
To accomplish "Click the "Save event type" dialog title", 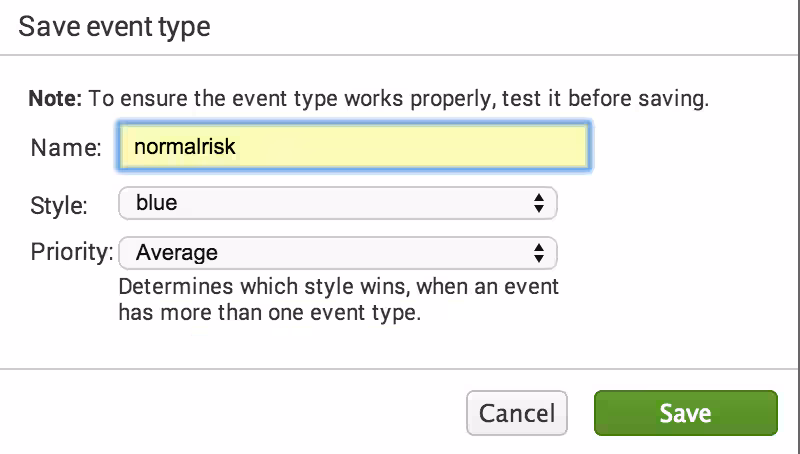I will pyautogui.click(x=115, y=27).
